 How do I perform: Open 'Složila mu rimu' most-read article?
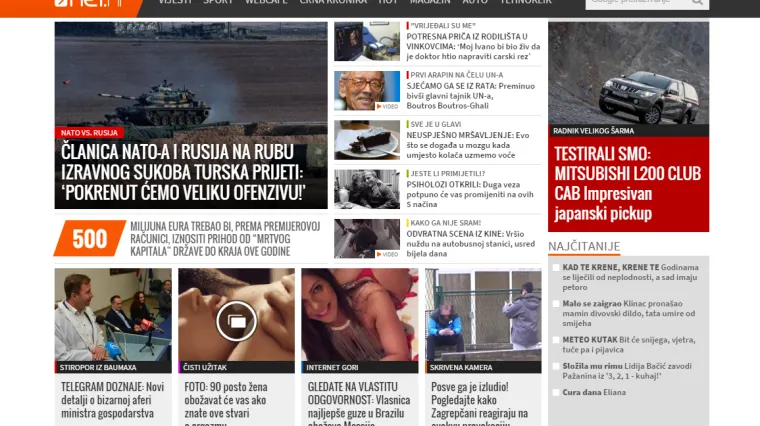coord(627,371)
